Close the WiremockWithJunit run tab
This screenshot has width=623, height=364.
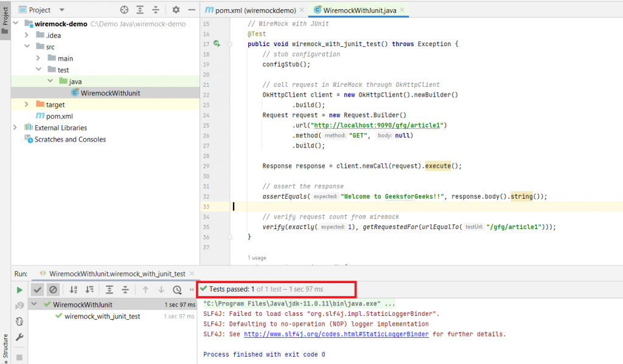(x=192, y=274)
